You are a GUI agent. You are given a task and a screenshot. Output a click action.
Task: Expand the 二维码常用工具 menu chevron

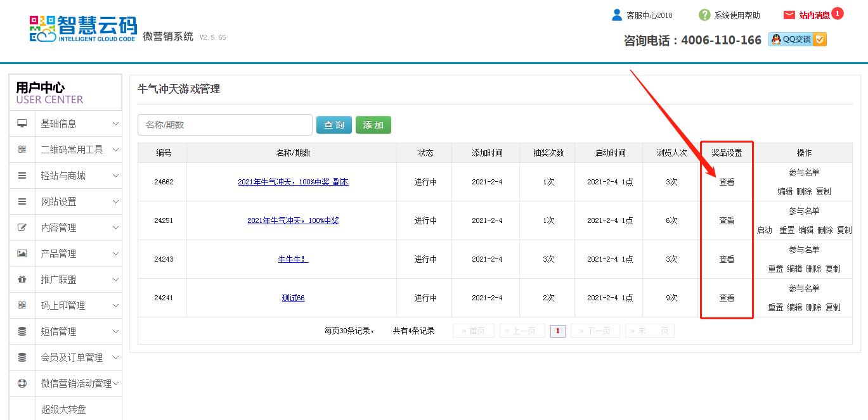(115, 150)
